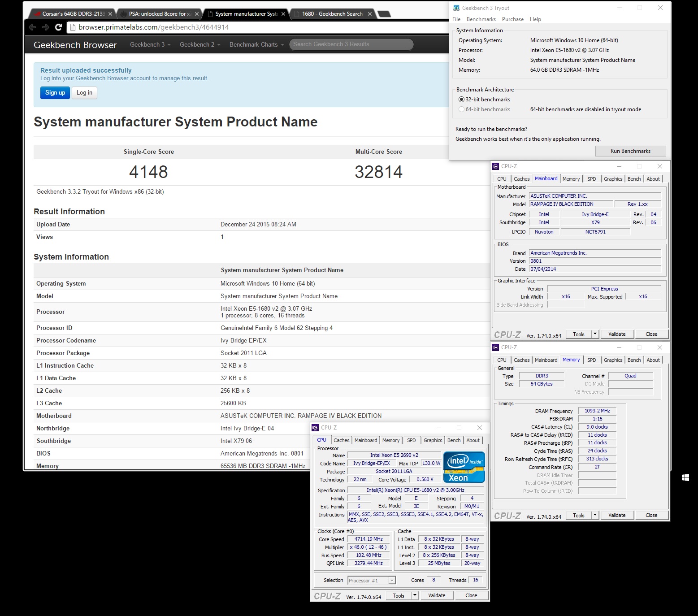The height and width of the screenshot is (616, 698).
Task: Click the multi-core score 32814
Action: (378, 172)
